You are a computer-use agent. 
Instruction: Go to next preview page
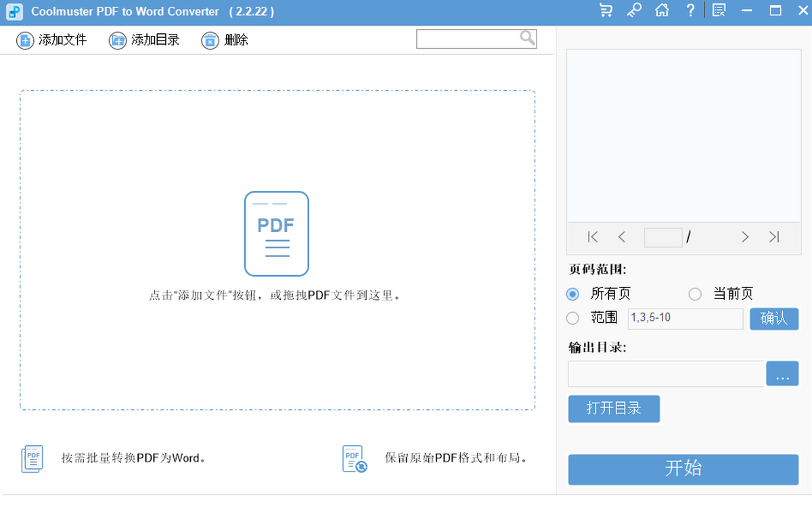(x=745, y=237)
